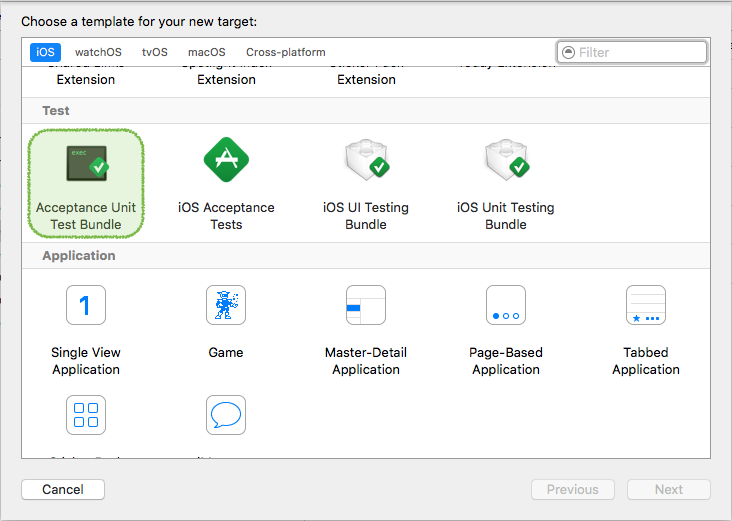This screenshot has height=521, width=732.
Task: Select the Acceptance Unit Test Bundle icon
Action: 87,163
